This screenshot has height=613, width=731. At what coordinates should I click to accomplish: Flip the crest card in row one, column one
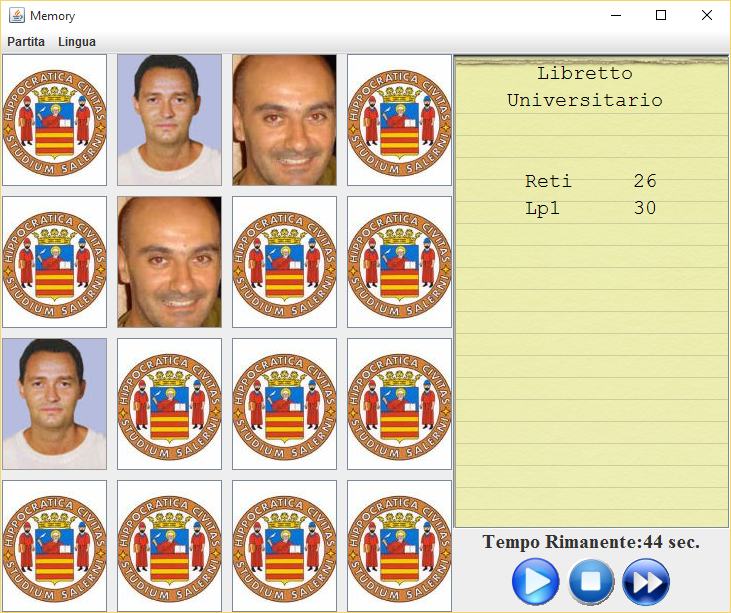[55, 120]
